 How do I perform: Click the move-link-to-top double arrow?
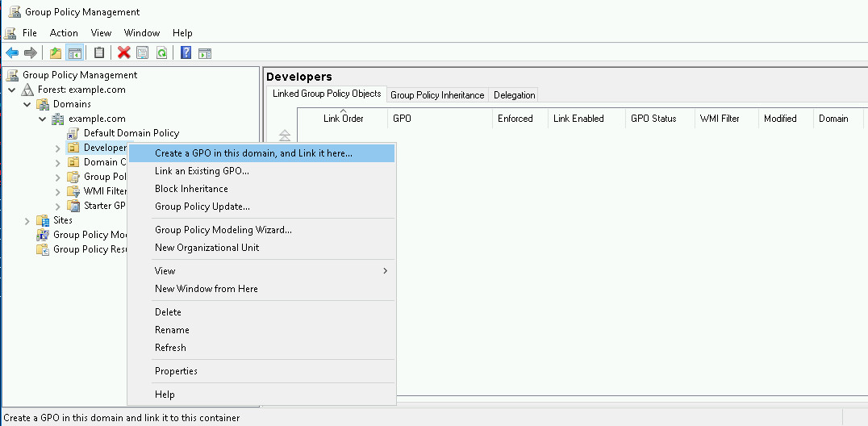tap(285, 135)
